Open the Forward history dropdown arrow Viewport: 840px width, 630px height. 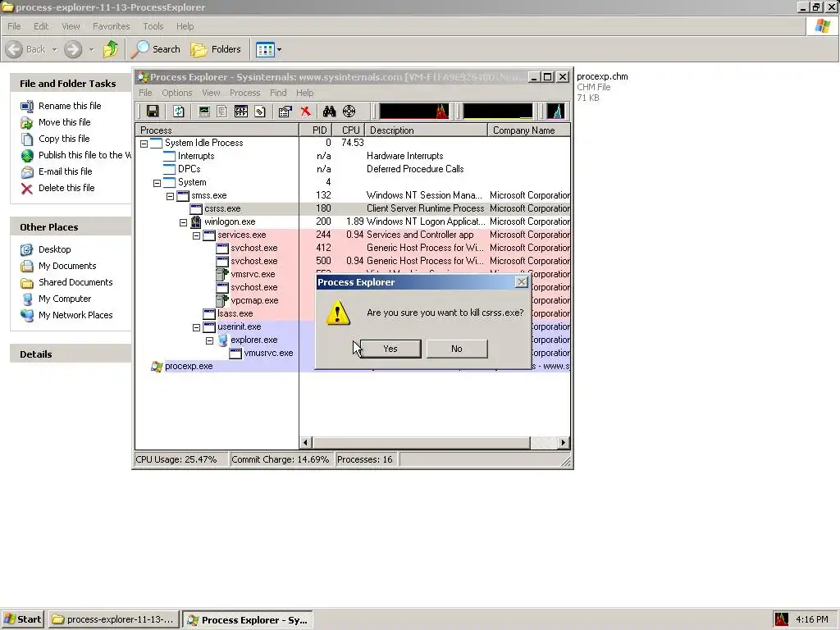[x=91, y=50]
